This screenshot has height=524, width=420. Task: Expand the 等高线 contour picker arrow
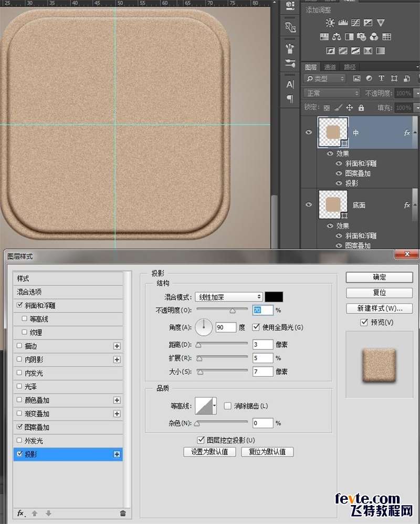214,406
